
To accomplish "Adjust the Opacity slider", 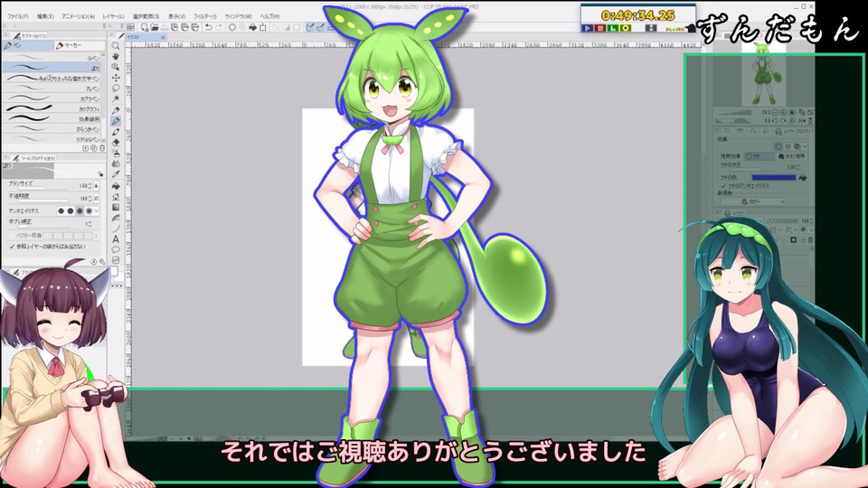I will pos(42,201).
